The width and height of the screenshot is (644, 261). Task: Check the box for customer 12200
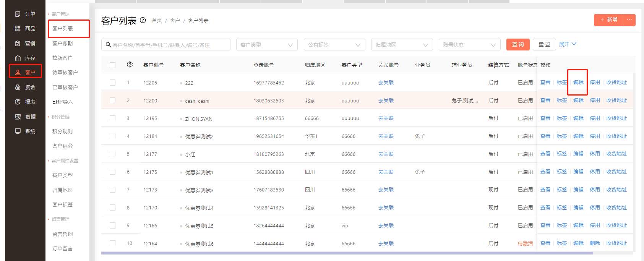tap(112, 100)
